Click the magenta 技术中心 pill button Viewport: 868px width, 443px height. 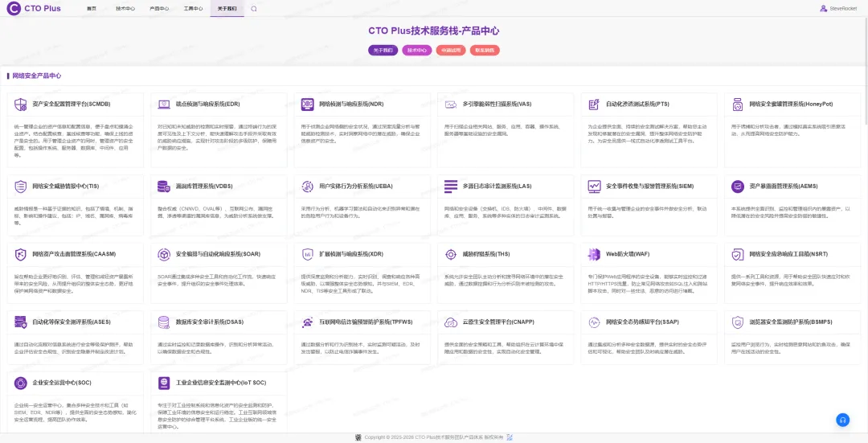point(417,51)
